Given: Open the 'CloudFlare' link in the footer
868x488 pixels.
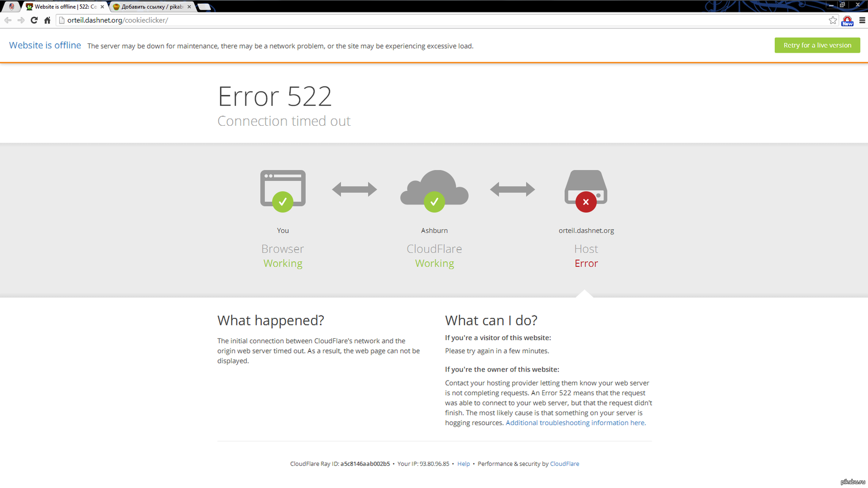Looking at the screenshot, I should [x=564, y=464].
